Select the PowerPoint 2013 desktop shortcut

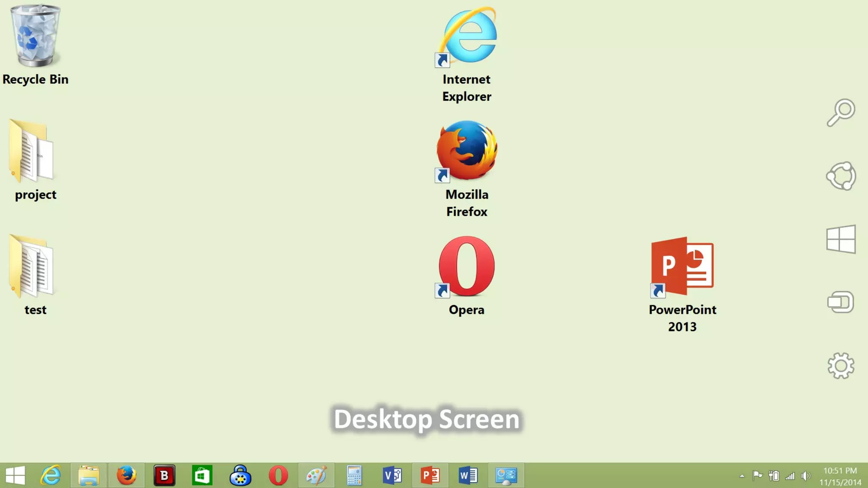pos(682,266)
